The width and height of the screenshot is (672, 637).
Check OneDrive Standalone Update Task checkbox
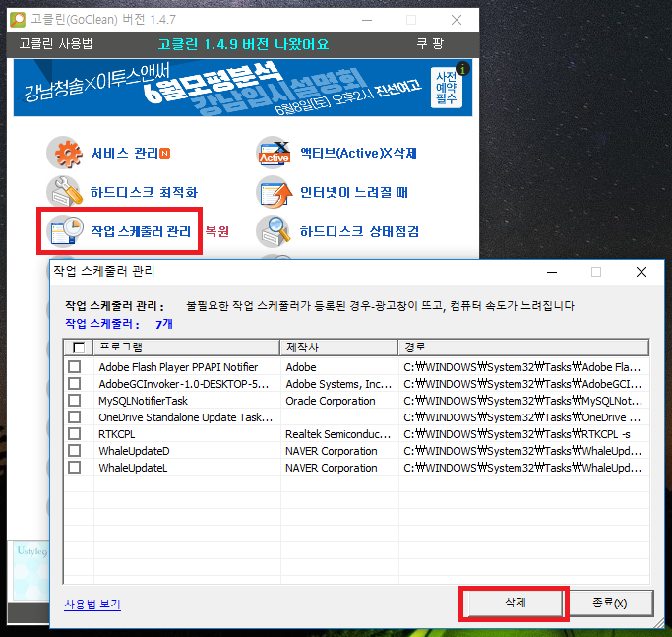pyautogui.click(x=75, y=416)
